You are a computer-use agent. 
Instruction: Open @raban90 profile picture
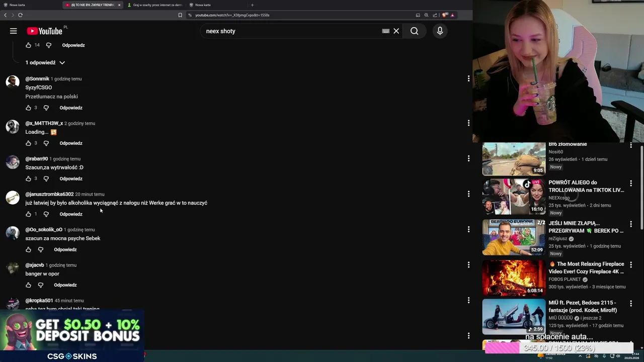pyautogui.click(x=13, y=162)
